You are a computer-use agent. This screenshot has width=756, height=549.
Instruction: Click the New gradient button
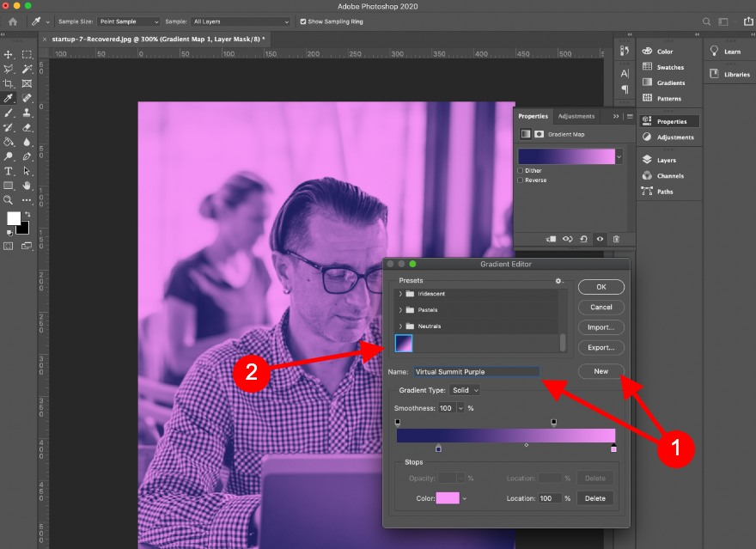click(601, 372)
